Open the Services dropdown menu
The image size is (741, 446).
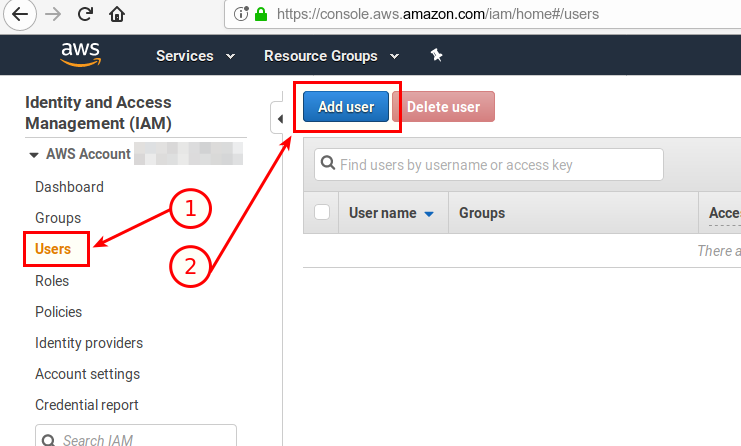point(195,56)
